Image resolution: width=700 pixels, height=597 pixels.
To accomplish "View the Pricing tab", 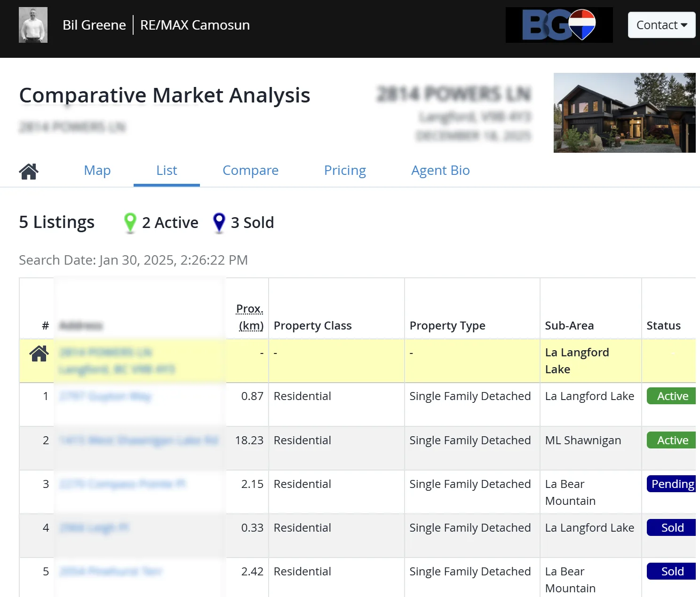I will [x=345, y=170].
